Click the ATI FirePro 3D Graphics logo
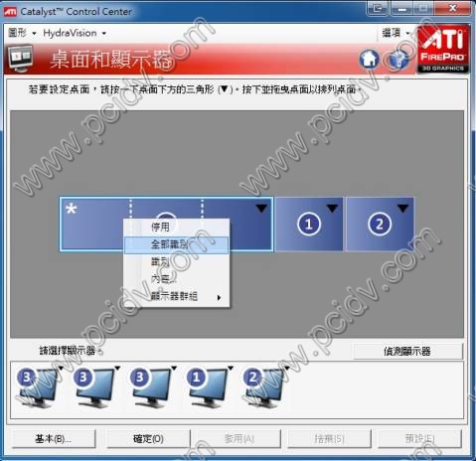Image resolution: width=476 pixels, height=461 pixels. [443, 50]
